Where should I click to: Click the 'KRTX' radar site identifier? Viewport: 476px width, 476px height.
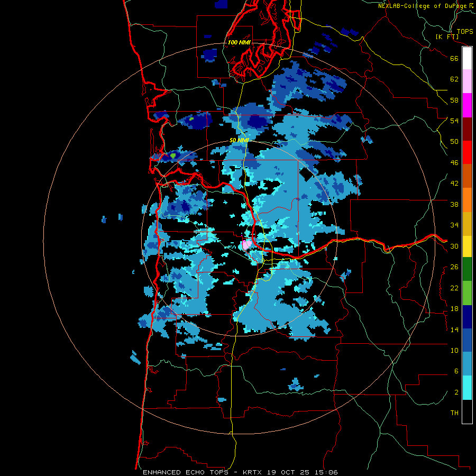point(252,472)
